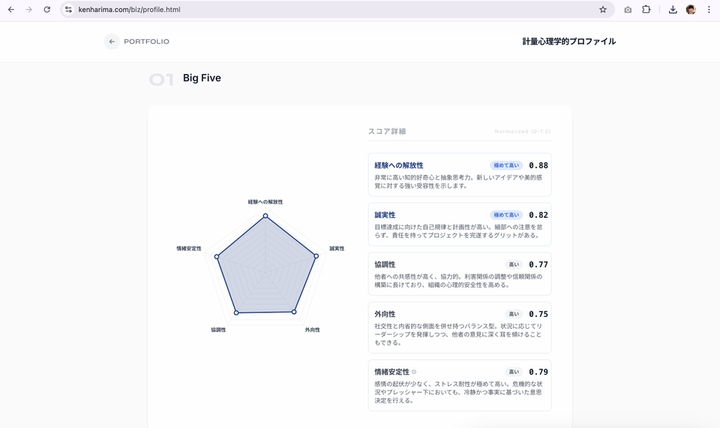The height and width of the screenshot is (428, 720).
Task: Click the browser forward arrow
Action: [x=28, y=9]
